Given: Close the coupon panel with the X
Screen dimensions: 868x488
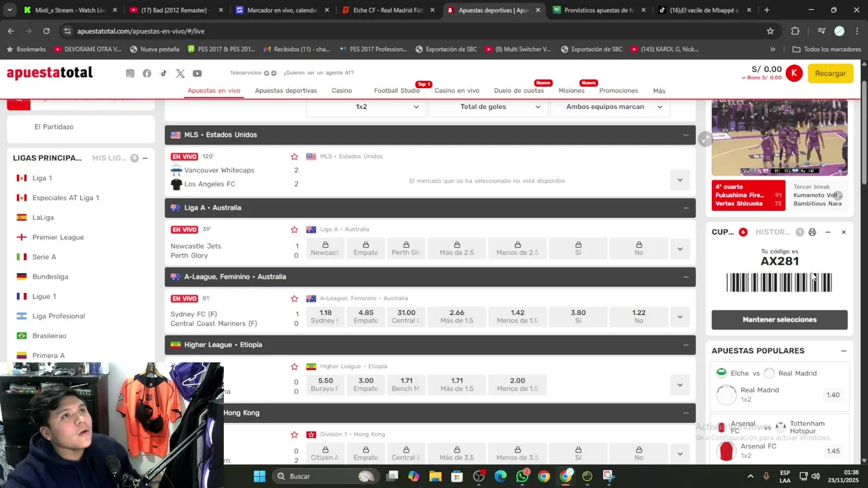Looking at the screenshot, I should coord(844,232).
